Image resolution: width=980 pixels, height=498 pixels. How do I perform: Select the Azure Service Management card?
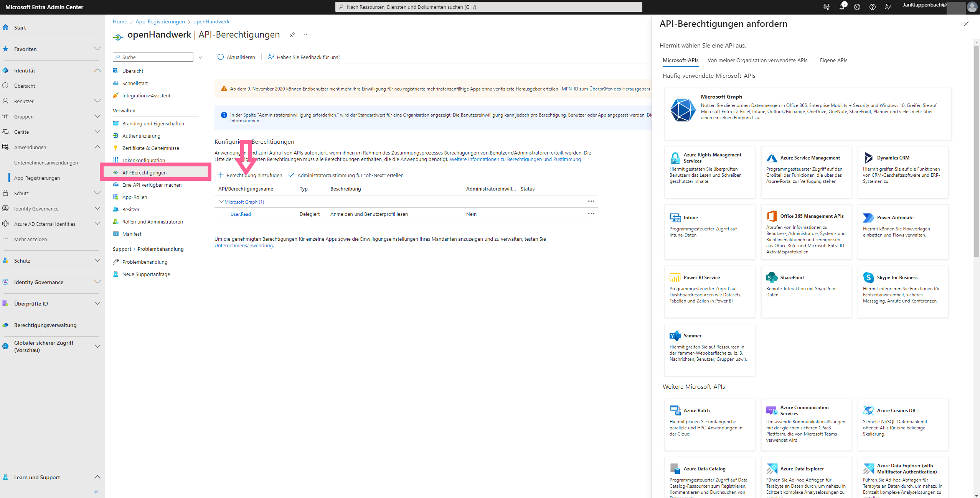pyautogui.click(x=806, y=172)
